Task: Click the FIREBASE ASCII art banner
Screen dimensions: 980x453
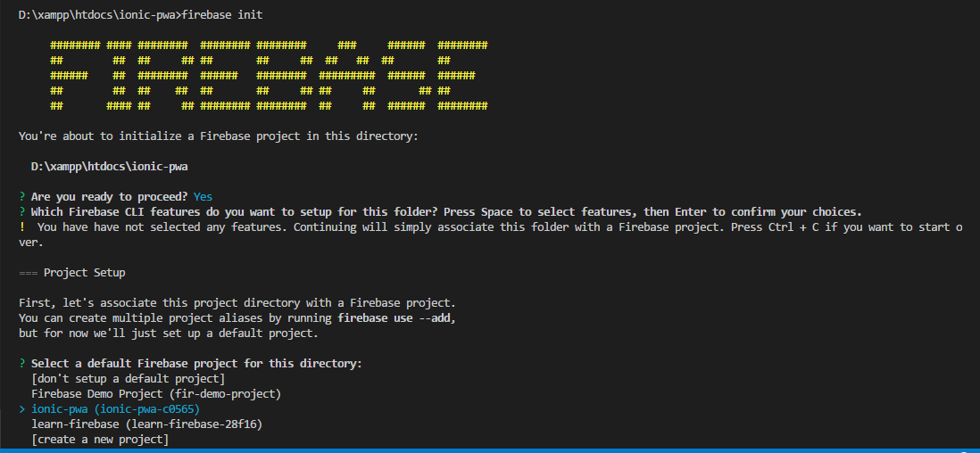Action: (269, 76)
